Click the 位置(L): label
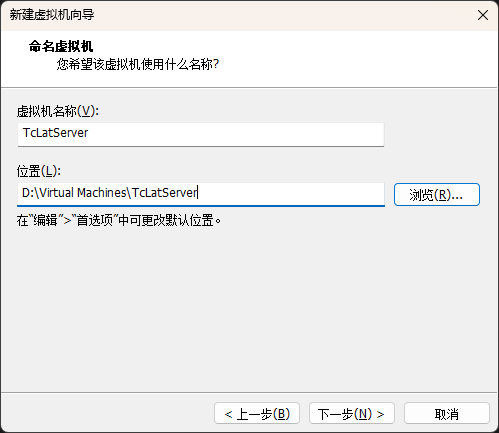This screenshot has height=433, width=499. pyautogui.click(x=39, y=171)
